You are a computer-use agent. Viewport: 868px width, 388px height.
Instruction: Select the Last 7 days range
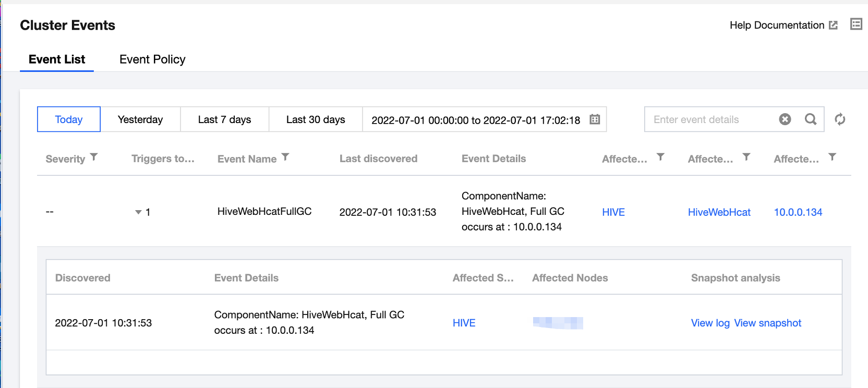point(224,119)
